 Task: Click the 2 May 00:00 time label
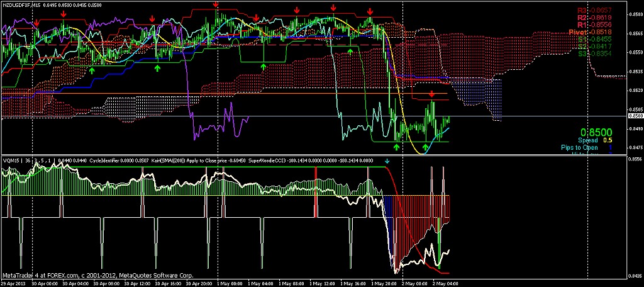click(415, 283)
